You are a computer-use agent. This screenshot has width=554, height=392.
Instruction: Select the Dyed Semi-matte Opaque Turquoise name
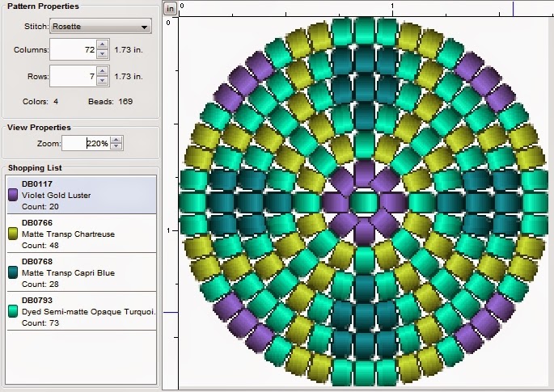89,312
